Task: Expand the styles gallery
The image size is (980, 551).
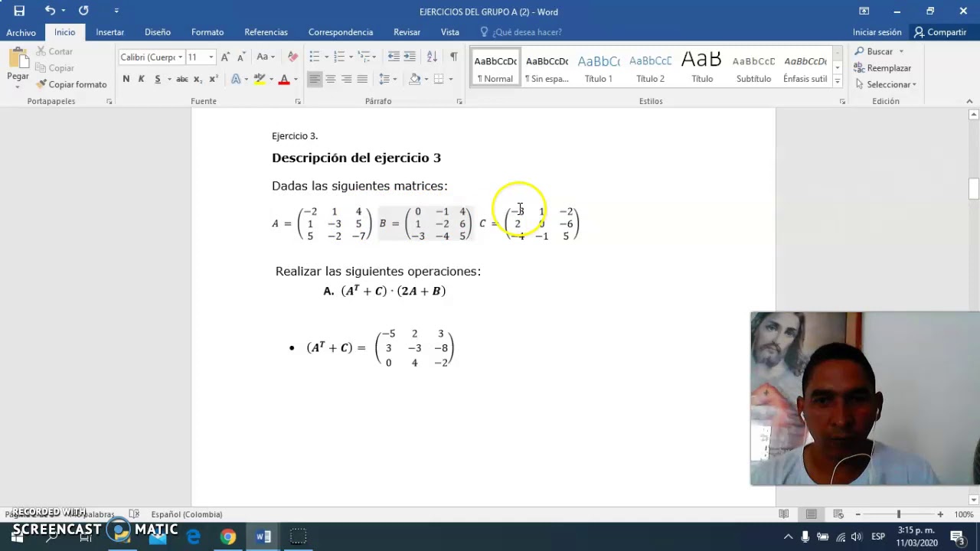Action: point(837,81)
